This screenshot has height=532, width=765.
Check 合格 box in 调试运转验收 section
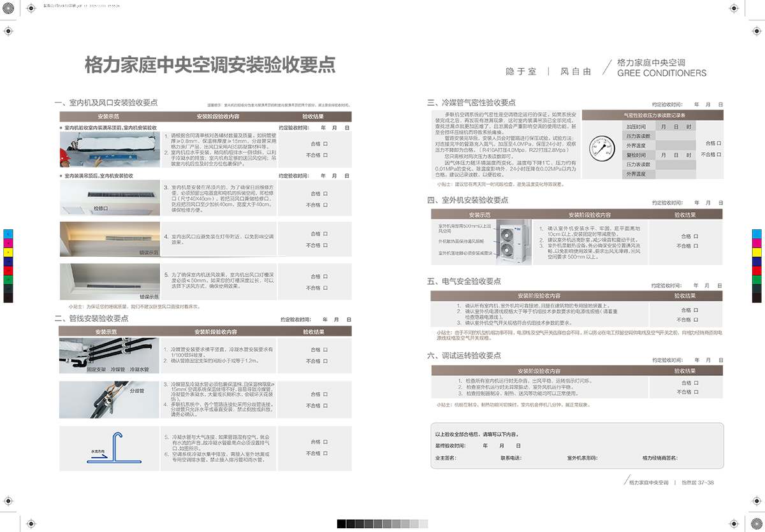[696, 383]
